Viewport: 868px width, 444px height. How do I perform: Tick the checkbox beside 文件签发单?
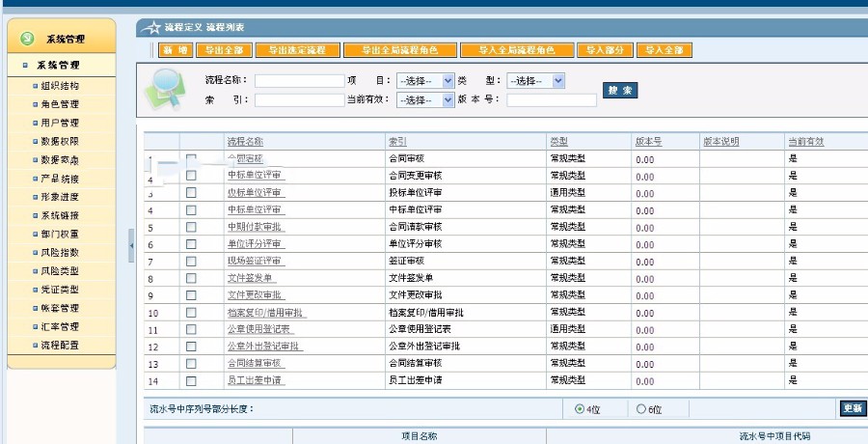point(191,278)
